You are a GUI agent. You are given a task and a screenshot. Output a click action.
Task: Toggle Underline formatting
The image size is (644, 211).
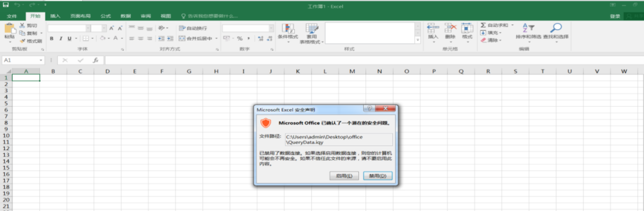coord(69,38)
